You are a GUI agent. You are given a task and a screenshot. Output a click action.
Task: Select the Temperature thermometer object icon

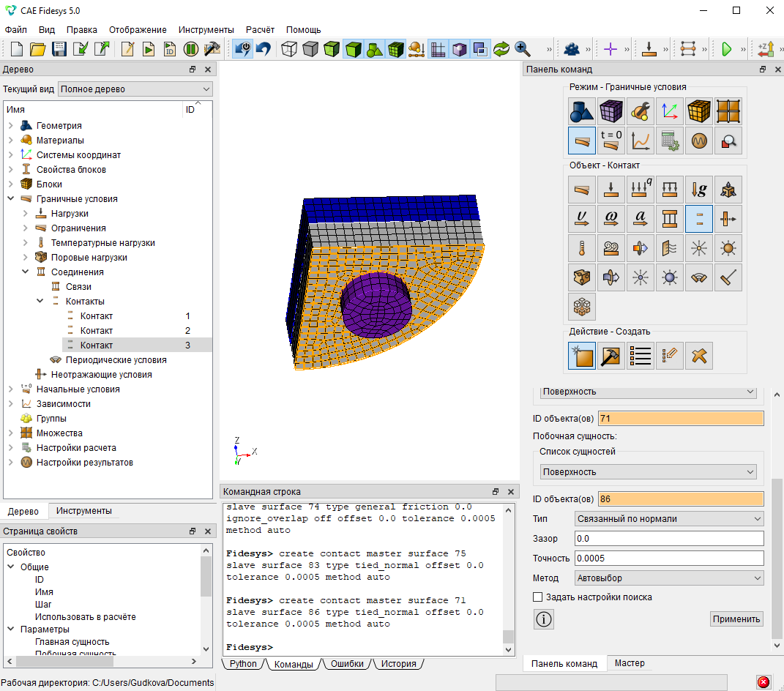pyautogui.click(x=581, y=248)
